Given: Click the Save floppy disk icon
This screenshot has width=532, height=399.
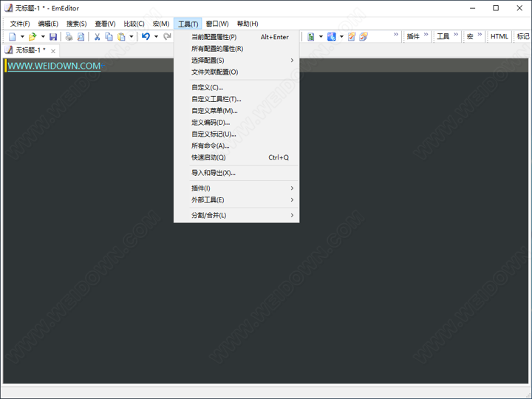Looking at the screenshot, I should point(53,37).
